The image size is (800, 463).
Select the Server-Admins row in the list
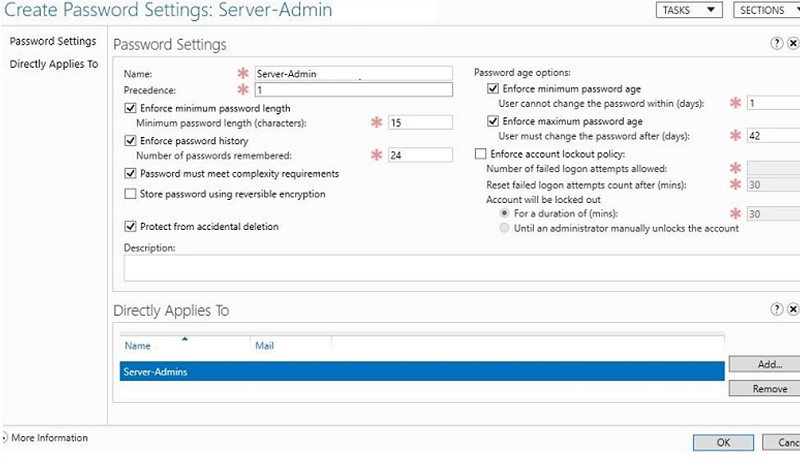[x=420, y=371]
